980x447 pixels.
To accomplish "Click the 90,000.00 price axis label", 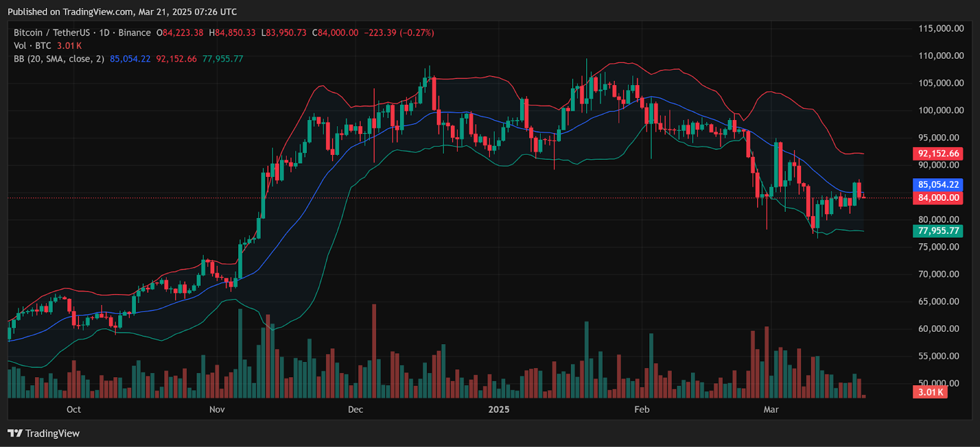I will [x=938, y=165].
